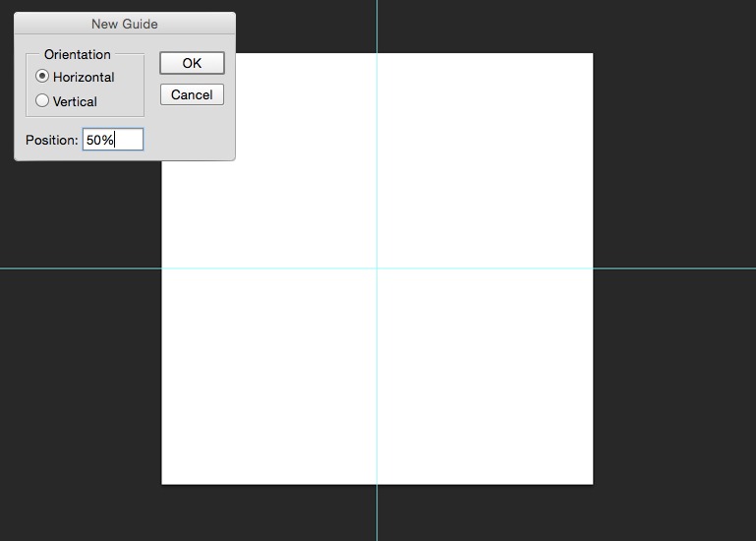Confirm the new guide with OK

pyautogui.click(x=192, y=63)
